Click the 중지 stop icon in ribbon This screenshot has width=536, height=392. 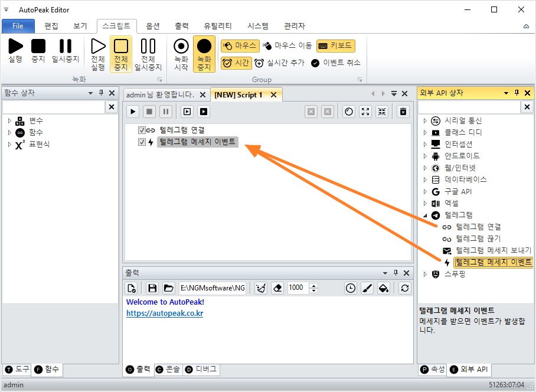[x=38, y=51]
